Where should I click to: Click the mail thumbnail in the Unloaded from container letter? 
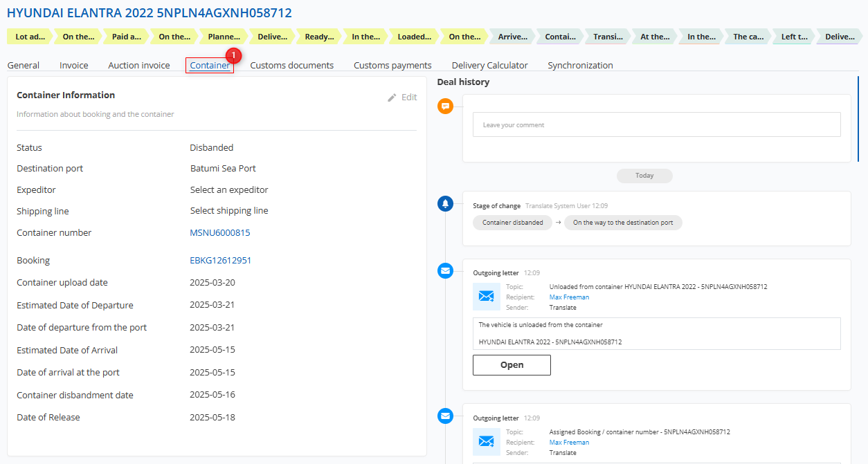click(487, 297)
